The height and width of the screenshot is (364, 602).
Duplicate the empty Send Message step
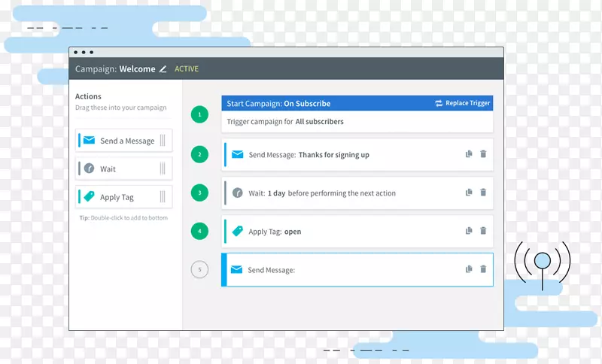point(469,269)
